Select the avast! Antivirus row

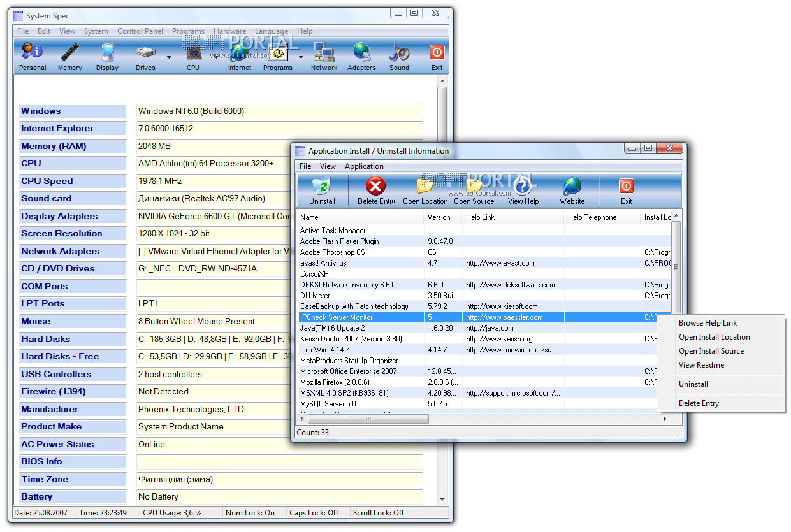[x=484, y=263]
